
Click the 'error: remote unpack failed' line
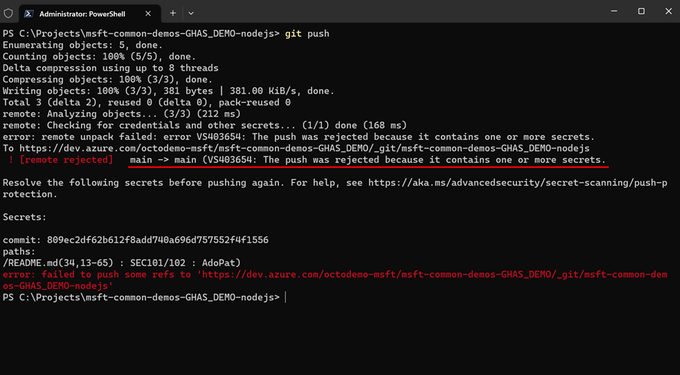pyautogui.click(x=298, y=137)
